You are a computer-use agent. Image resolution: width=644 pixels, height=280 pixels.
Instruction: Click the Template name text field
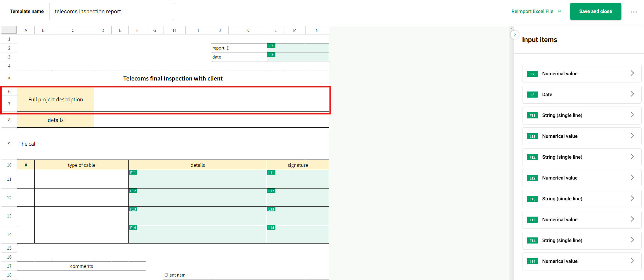coord(111,12)
